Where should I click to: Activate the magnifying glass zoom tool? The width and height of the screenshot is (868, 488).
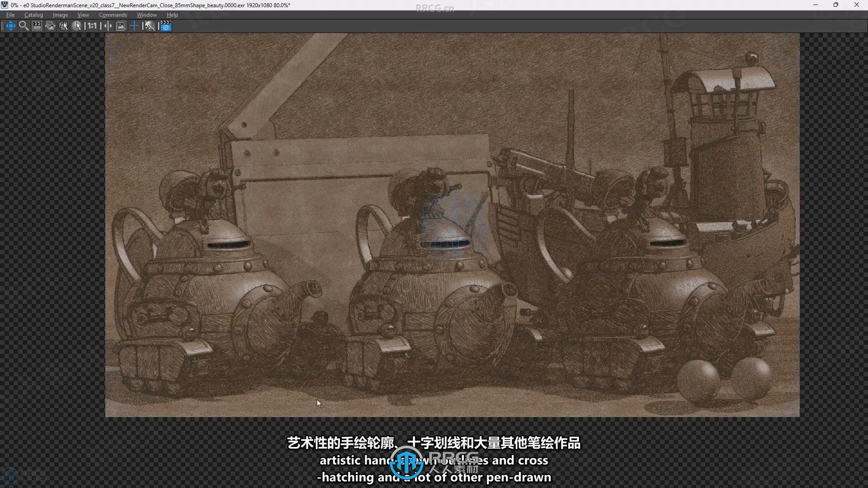[24, 26]
